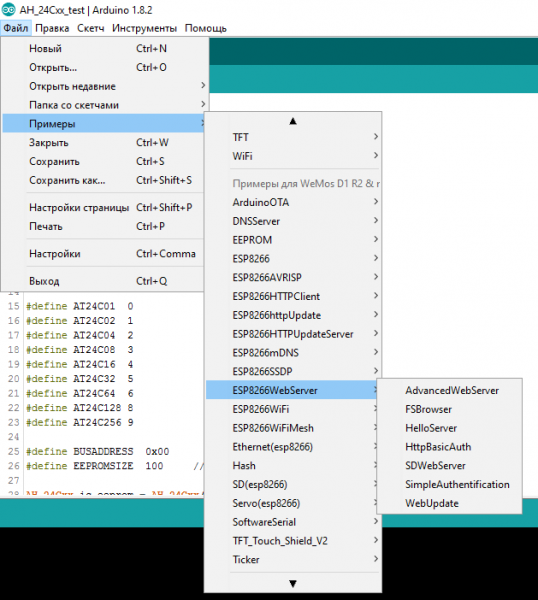Open the SimpleAuthentification example

450,484
